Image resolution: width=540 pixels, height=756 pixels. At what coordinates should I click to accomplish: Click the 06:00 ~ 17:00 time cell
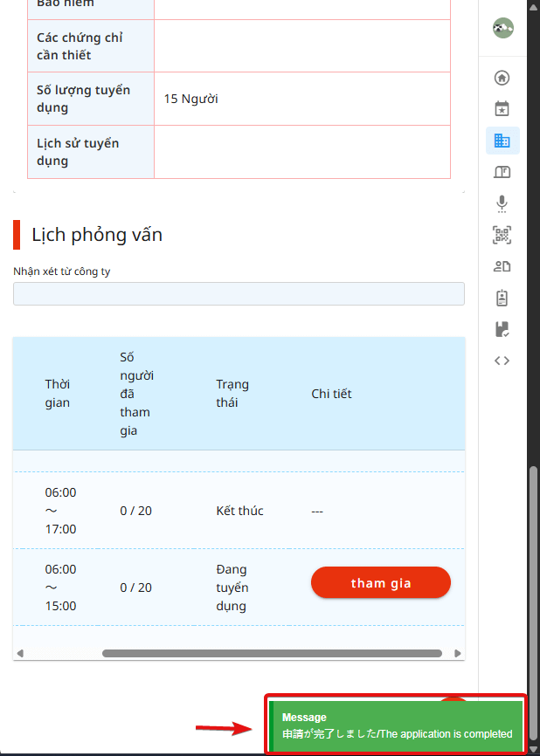click(x=61, y=511)
